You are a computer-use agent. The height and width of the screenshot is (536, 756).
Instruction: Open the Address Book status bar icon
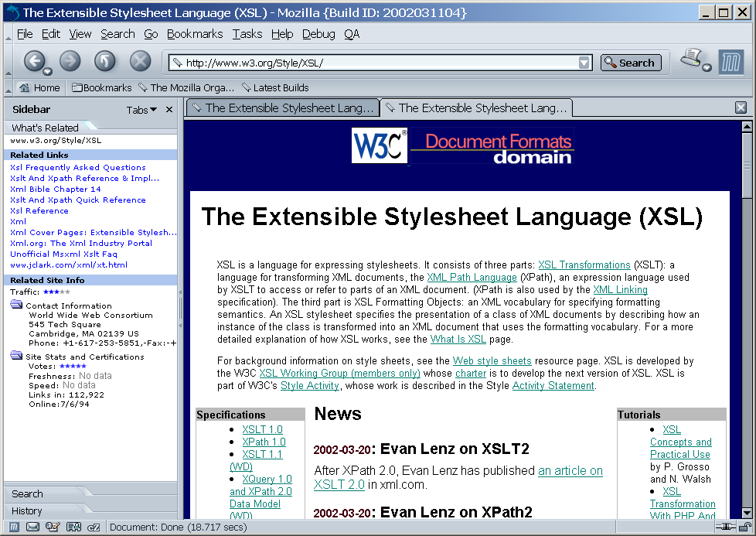[x=73, y=527]
